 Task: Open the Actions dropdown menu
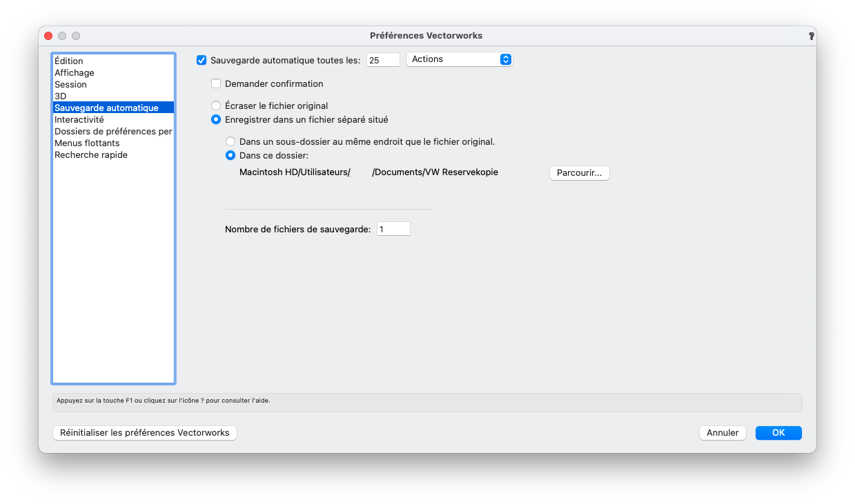tap(459, 59)
